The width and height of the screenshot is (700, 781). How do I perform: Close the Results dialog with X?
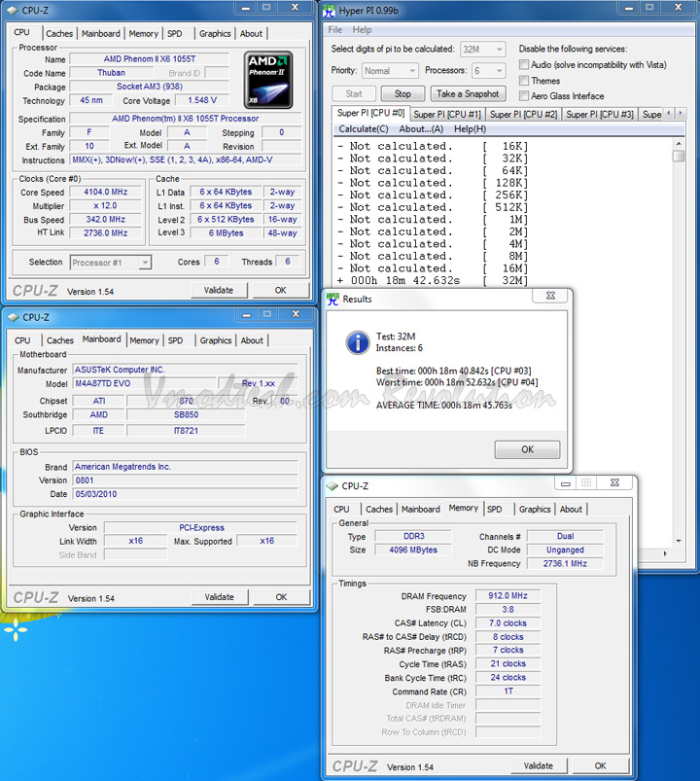tap(550, 296)
